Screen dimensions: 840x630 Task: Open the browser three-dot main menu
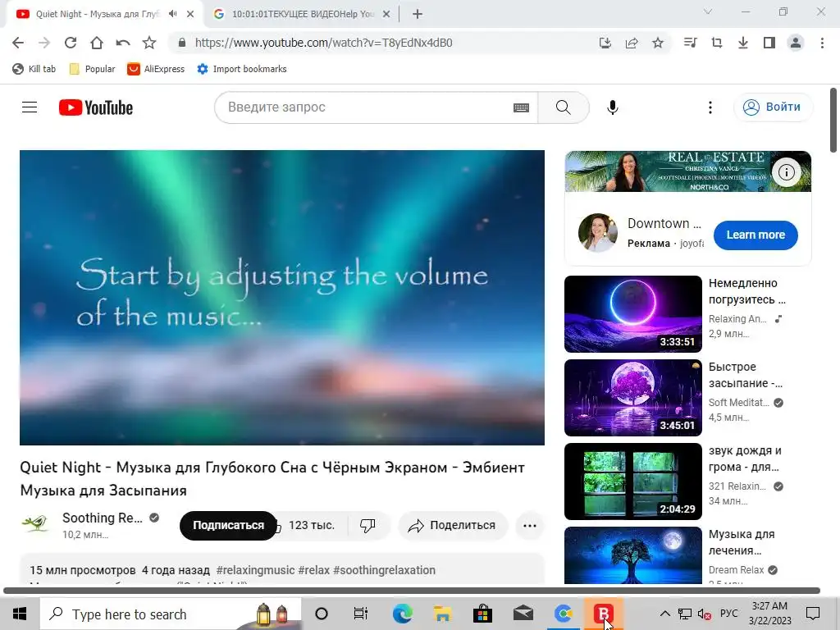[822, 43]
